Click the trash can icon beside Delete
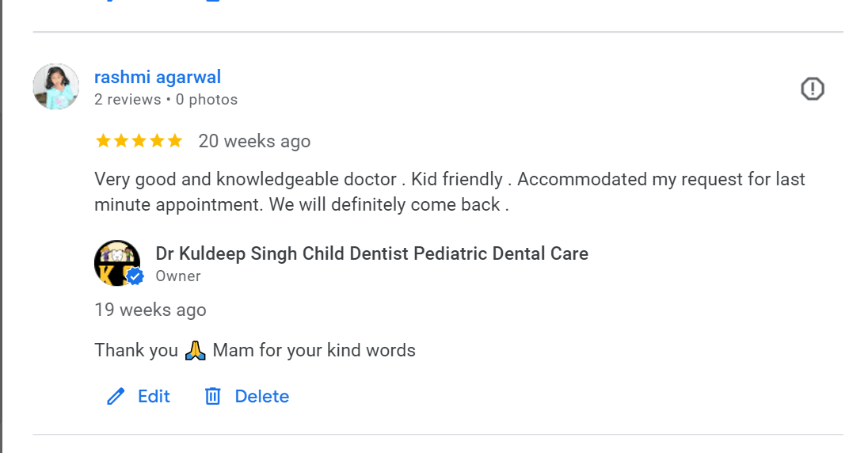This screenshot has width=868, height=453. (x=212, y=397)
